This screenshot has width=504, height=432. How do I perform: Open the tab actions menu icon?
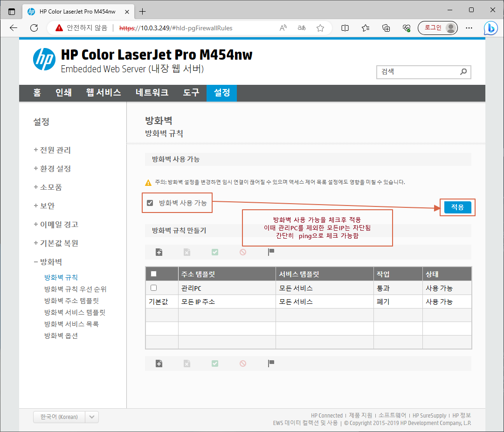12,12
